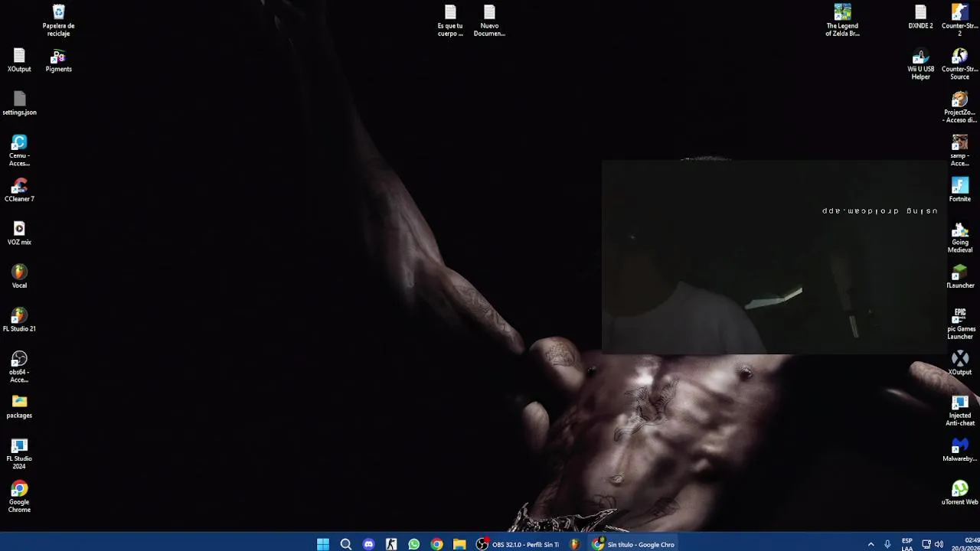
Task: Select the Pigments desktop shortcut
Action: tap(58, 61)
